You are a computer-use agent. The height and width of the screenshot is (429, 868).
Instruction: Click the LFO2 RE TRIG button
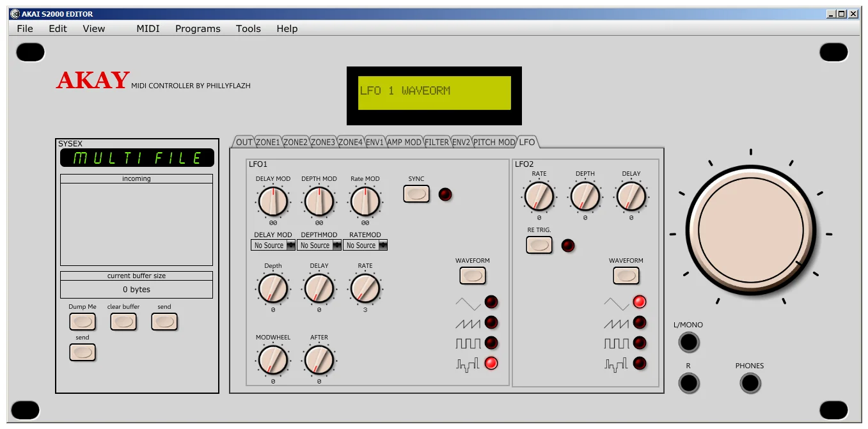[539, 245]
